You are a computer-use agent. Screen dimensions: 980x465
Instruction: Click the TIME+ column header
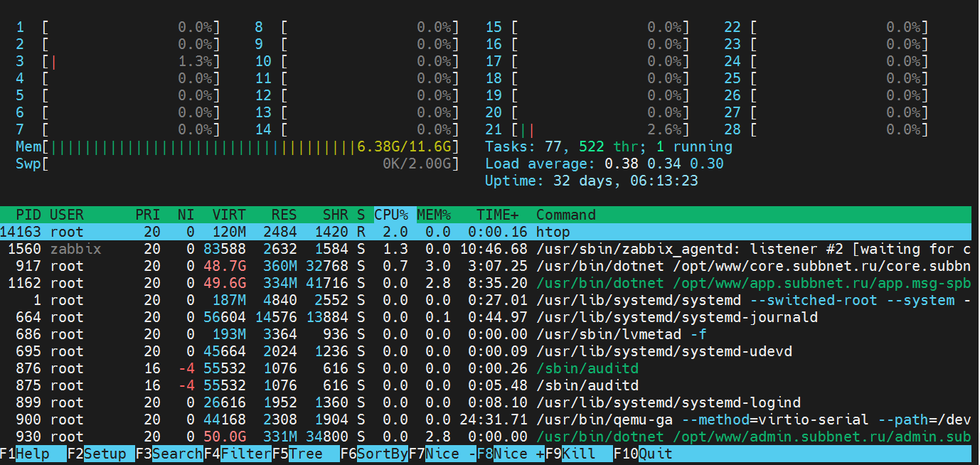pyautogui.click(x=498, y=215)
